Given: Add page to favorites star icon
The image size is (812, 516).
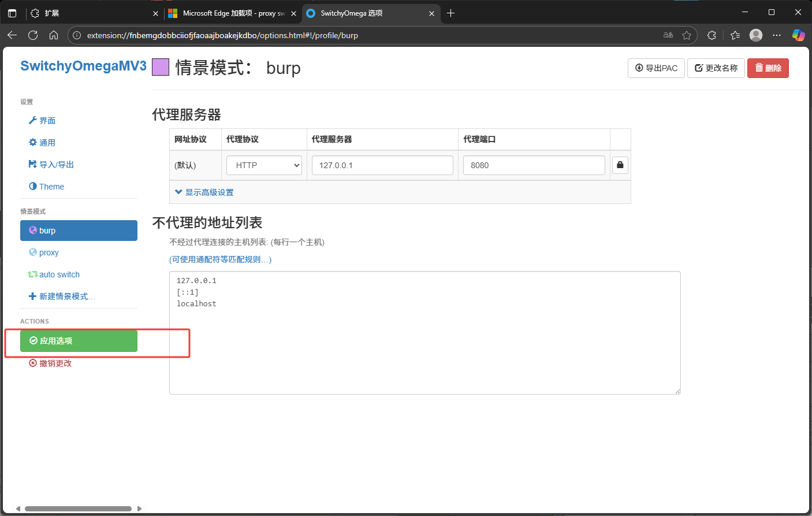Looking at the screenshot, I should (x=687, y=35).
